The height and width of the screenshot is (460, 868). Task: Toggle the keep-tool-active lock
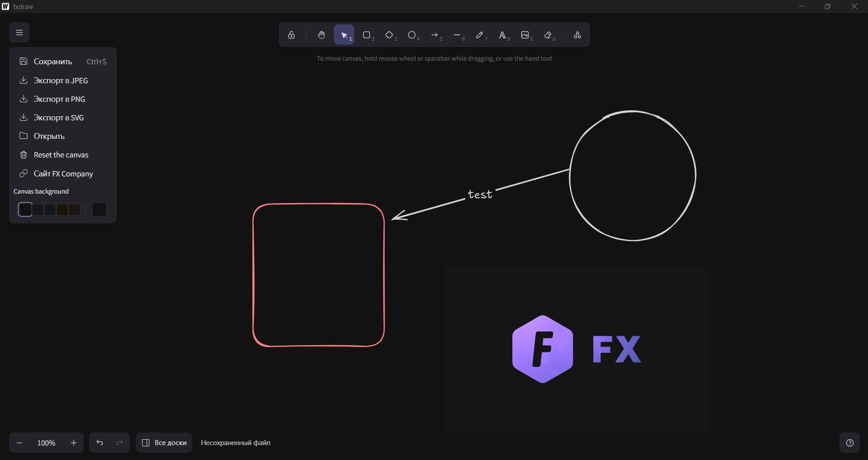(291, 35)
